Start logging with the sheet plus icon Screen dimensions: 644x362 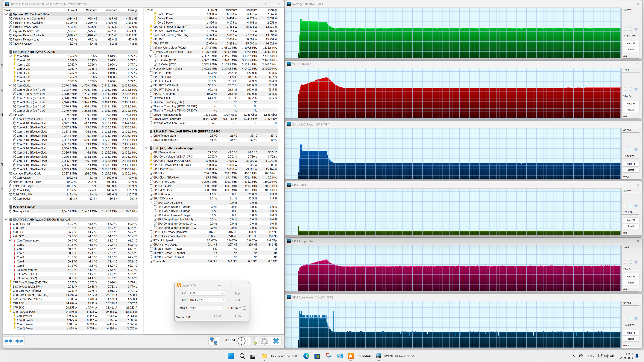click(253, 341)
